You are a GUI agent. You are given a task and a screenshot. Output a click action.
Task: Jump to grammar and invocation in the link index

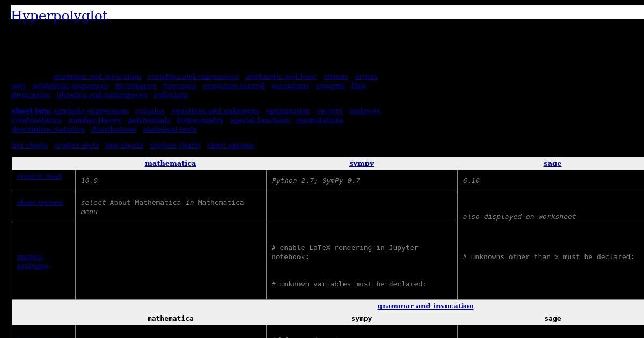coord(98,77)
